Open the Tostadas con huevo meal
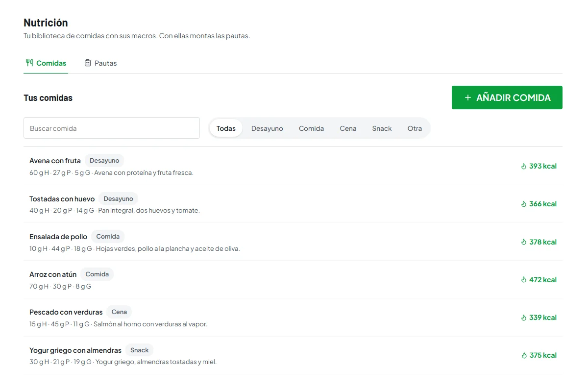This screenshot has width=588, height=392. (293, 204)
